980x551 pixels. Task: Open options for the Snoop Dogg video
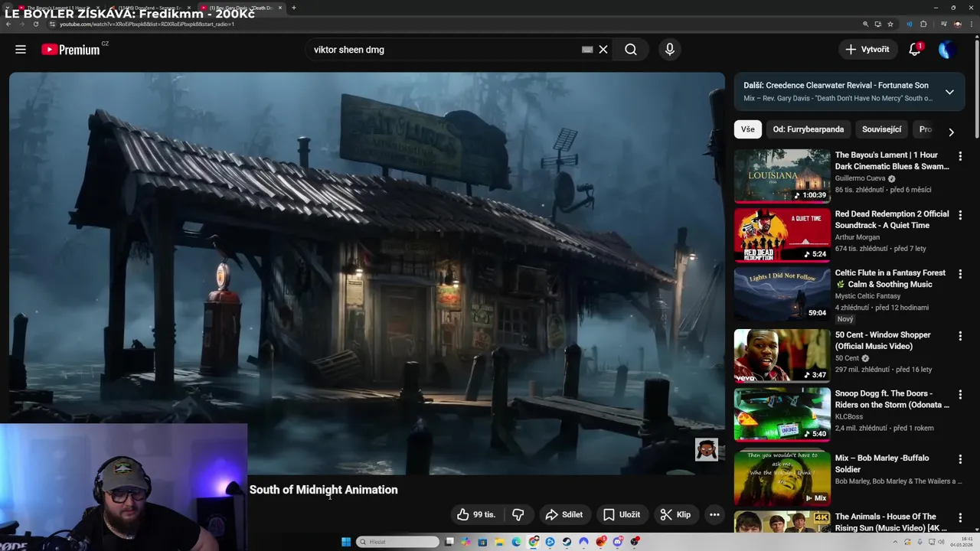(x=960, y=395)
